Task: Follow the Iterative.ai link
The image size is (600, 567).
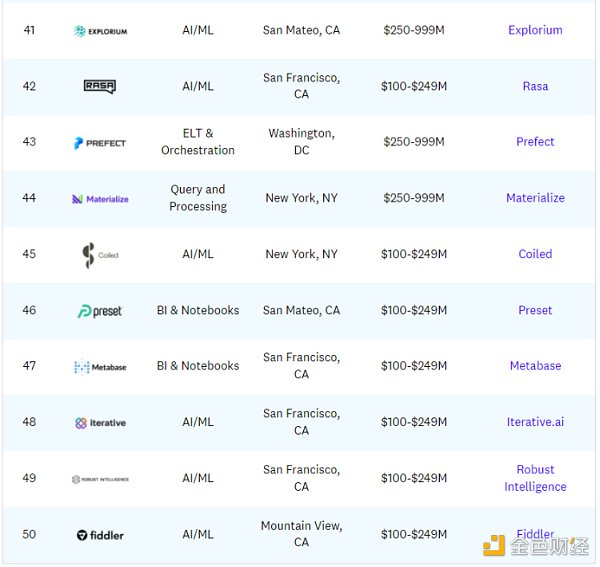Action: [x=535, y=422]
